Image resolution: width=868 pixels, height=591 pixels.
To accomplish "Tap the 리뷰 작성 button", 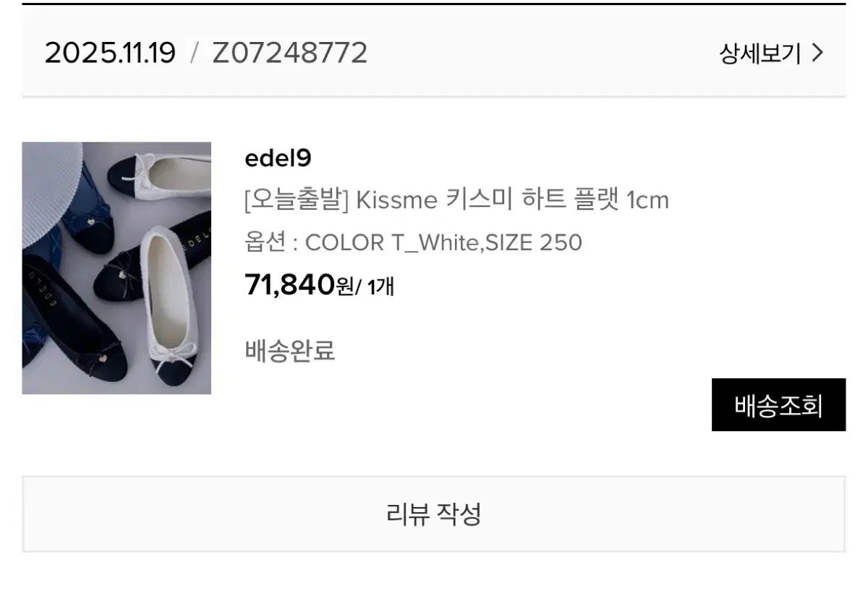I will pyautogui.click(x=433, y=514).
